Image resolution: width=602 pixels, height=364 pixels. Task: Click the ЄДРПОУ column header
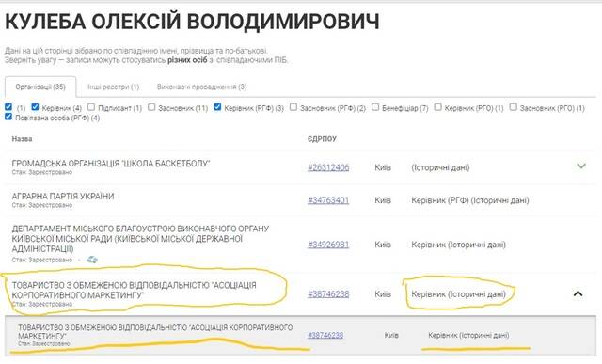[x=322, y=139]
